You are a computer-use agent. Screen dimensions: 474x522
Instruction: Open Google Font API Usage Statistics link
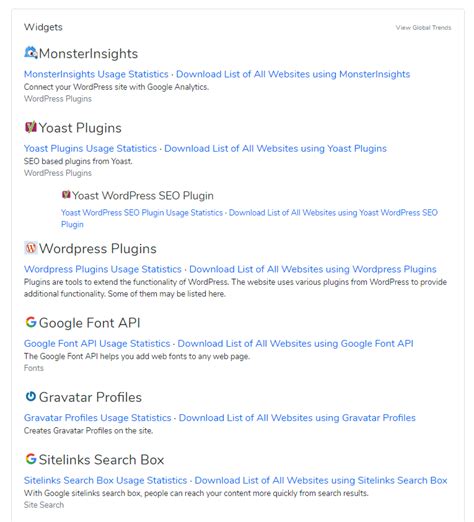97,343
